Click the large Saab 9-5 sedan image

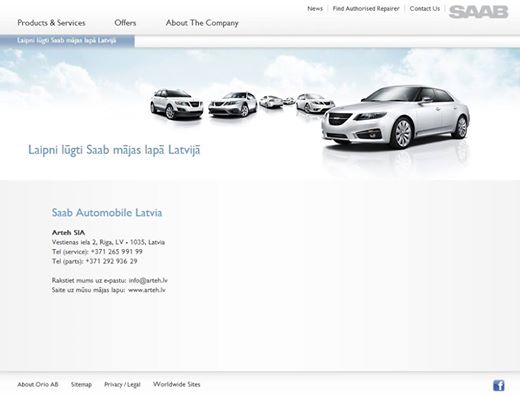(x=396, y=117)
